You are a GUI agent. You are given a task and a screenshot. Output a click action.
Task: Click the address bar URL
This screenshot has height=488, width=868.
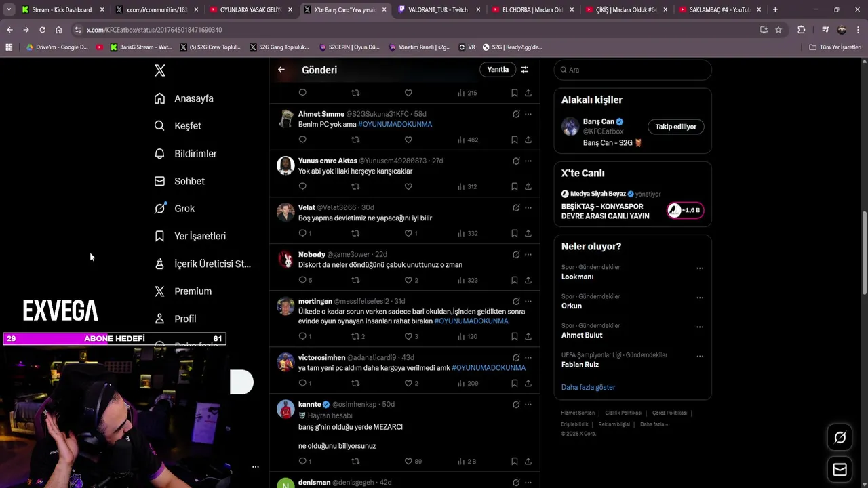click(155, 30)
